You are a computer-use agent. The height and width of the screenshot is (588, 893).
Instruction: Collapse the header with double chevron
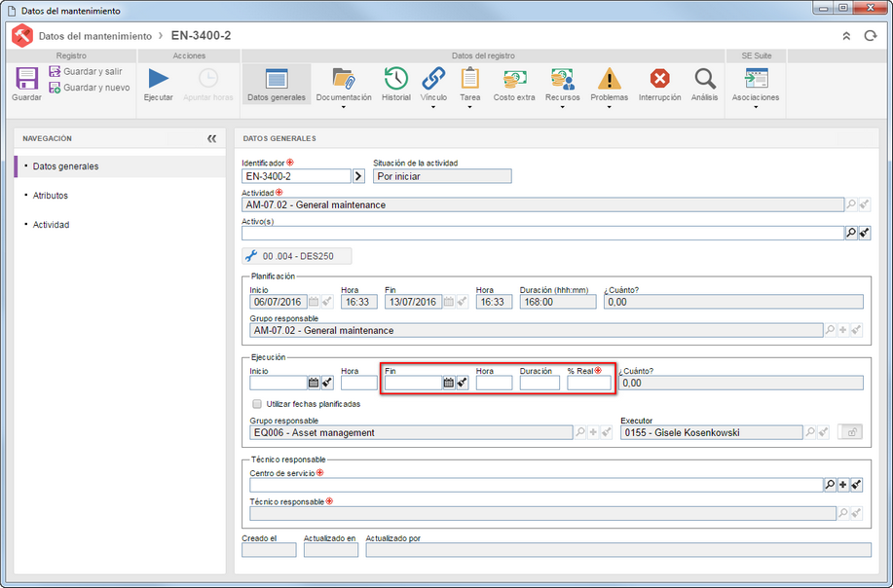click(x=846, y=36)
